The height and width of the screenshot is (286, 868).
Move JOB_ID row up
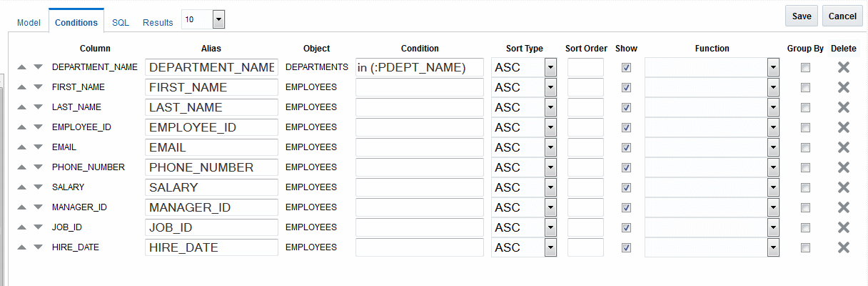click(x=22, y=227)
